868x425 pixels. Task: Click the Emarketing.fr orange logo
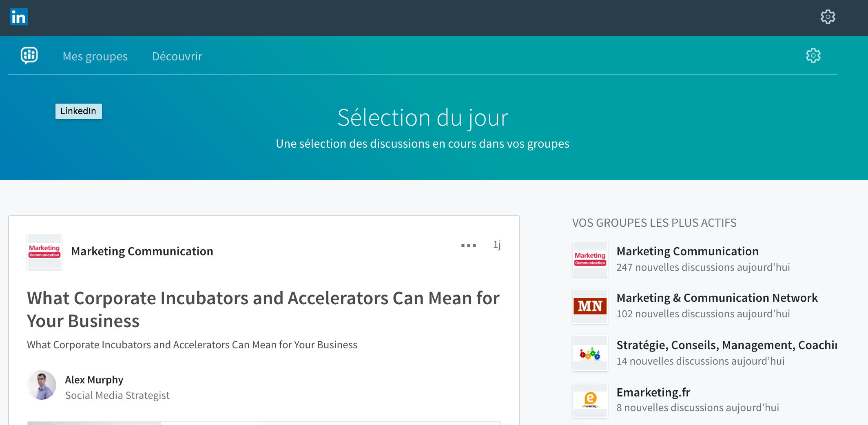click(590, 400)
